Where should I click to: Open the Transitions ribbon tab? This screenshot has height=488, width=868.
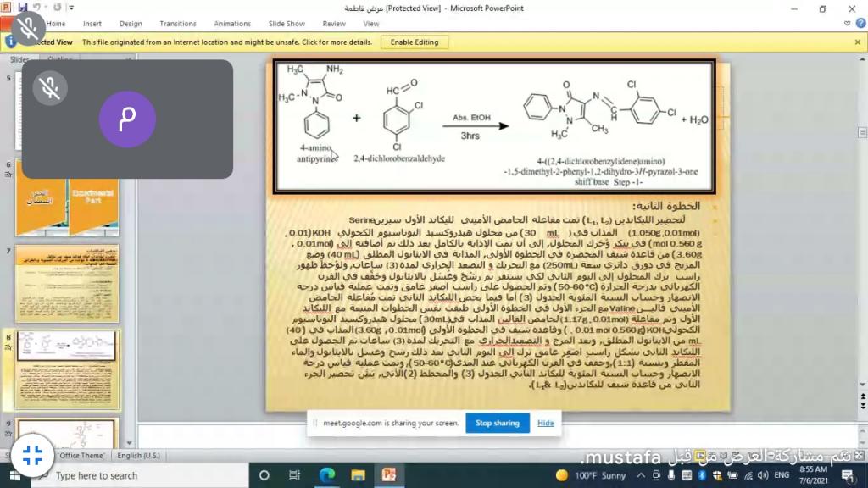tap(177, 24)
